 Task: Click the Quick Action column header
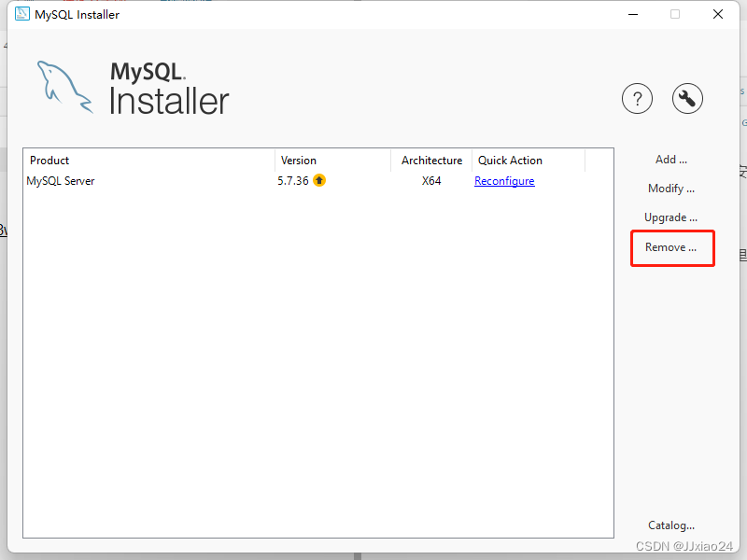(x=529, y=161)
